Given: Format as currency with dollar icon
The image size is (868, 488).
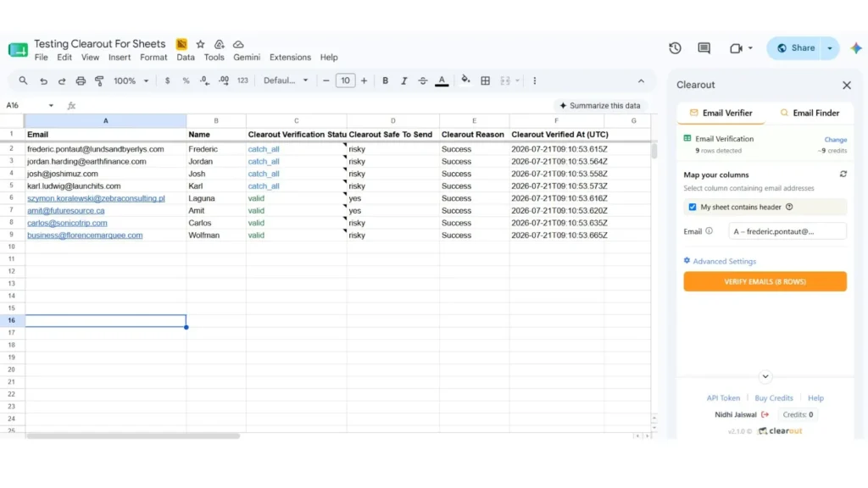Looking at the screenshot, I should [x=167, y=80].
